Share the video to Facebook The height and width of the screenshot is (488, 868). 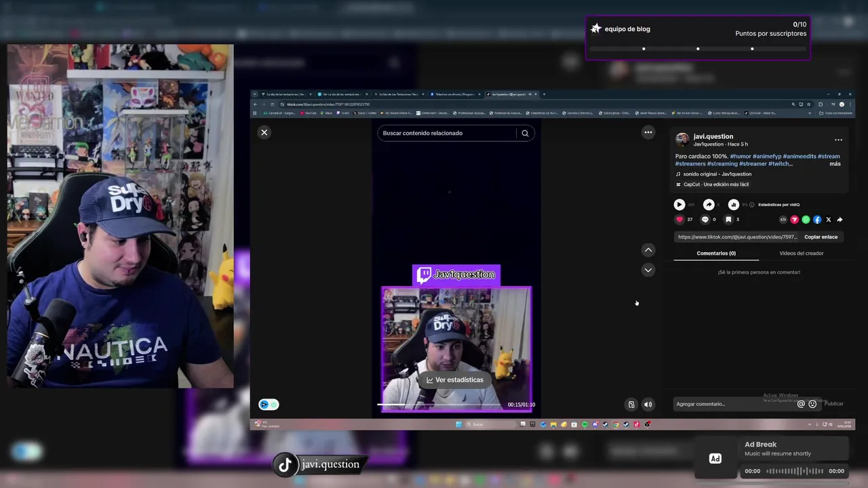(817, 220)
